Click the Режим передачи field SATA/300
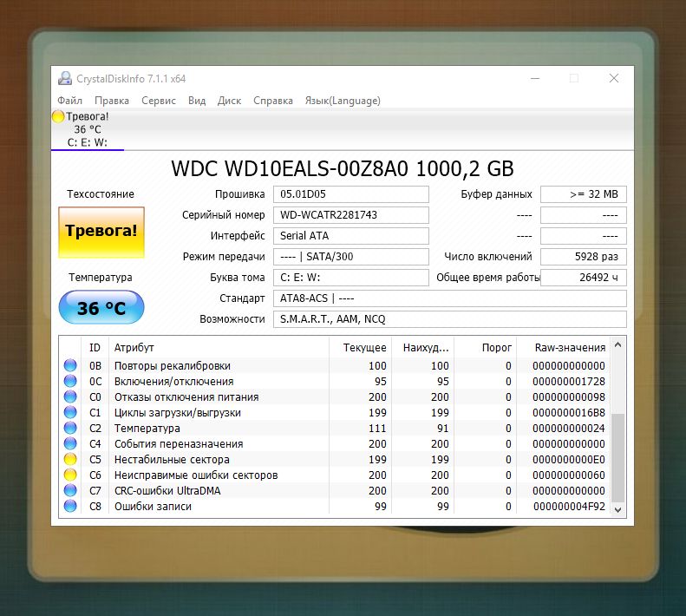This screenshot has height=616, width=686. 351,257
